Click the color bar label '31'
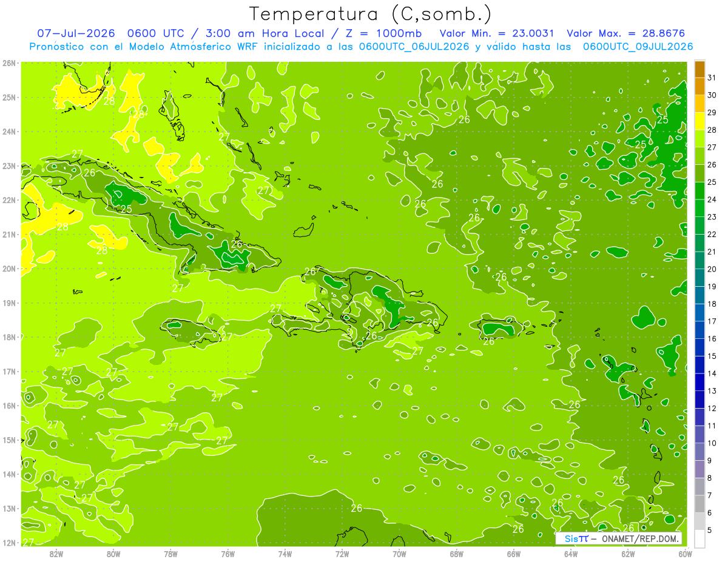 point(712,78)
